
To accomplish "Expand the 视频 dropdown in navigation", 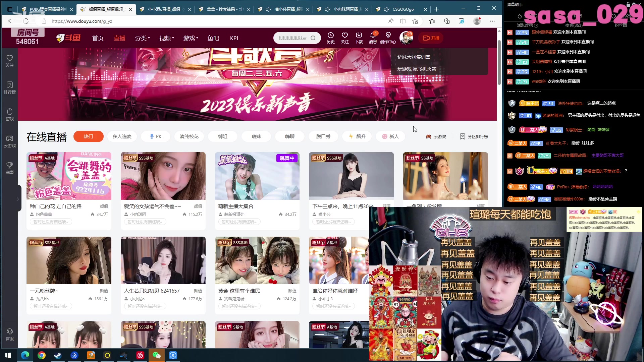I will (166, 38).
